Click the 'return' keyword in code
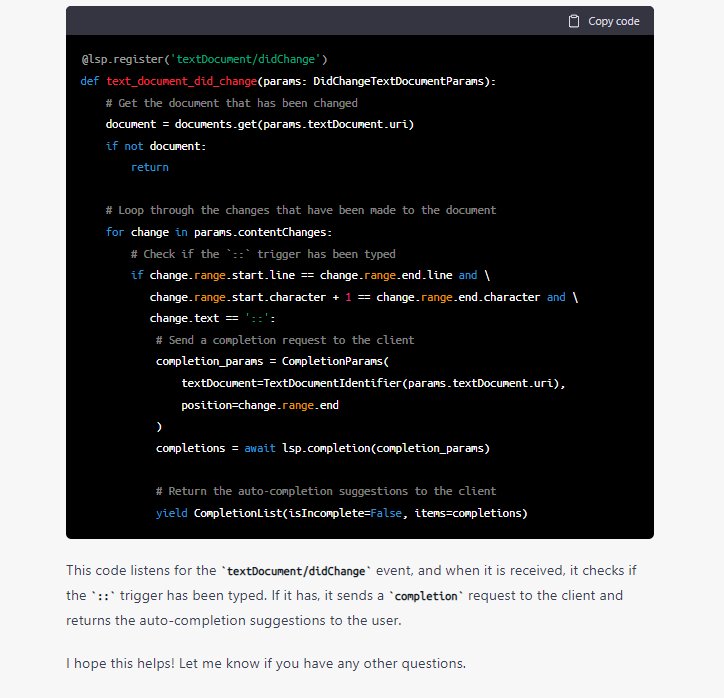 coord(150,168)
